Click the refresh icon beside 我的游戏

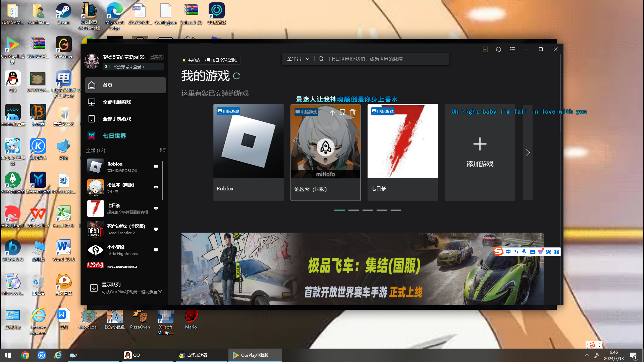coord(236,76)
